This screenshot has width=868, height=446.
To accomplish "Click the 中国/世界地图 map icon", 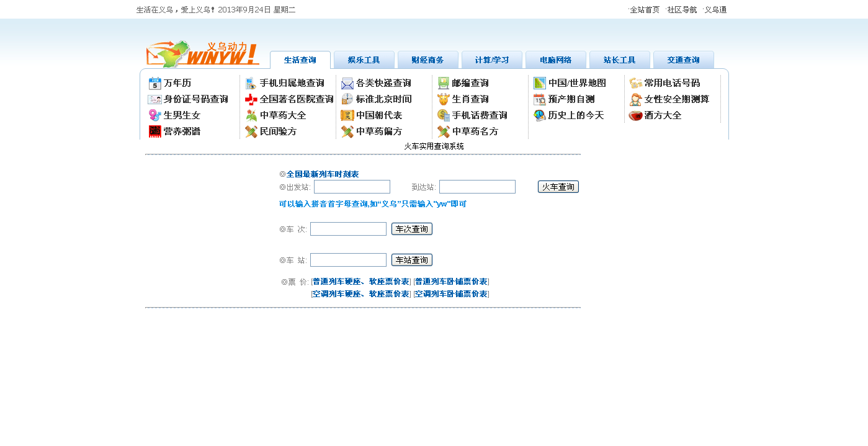I will coord(538,83).
